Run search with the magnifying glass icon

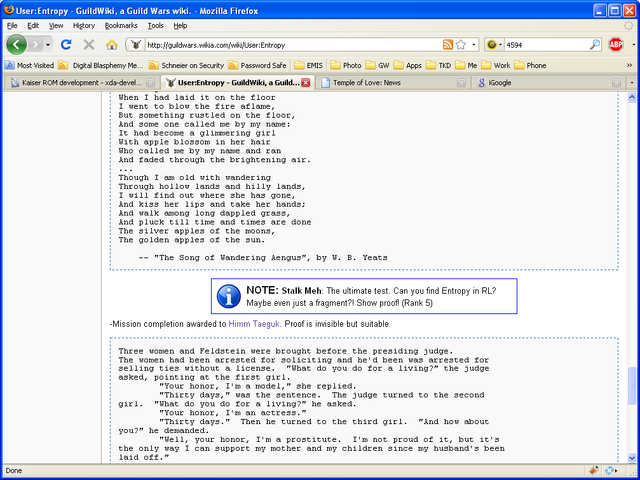(595, 45)
